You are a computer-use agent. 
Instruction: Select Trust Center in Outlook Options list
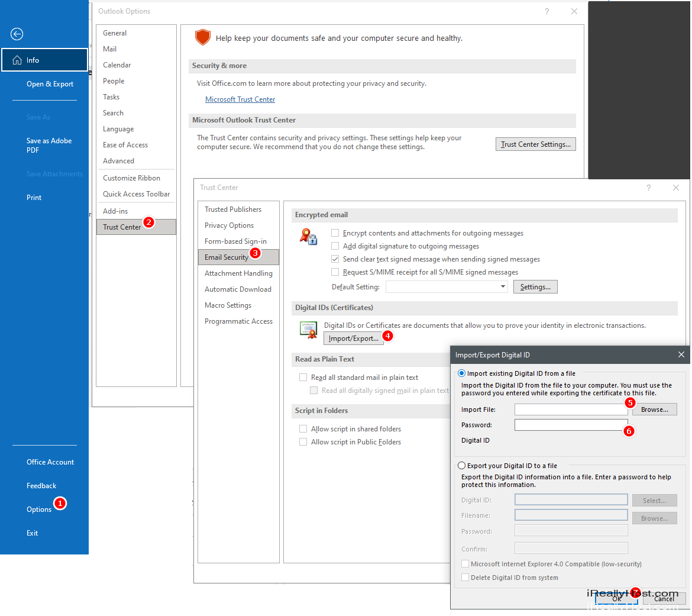136,227
